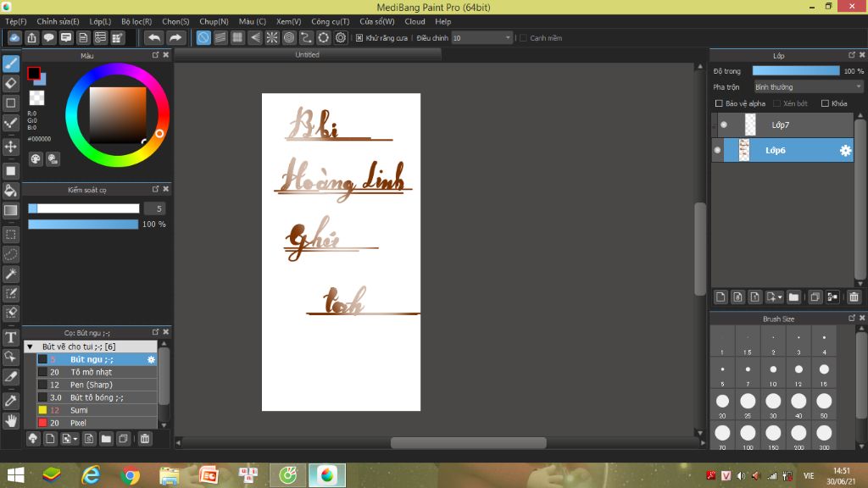
Task: Open the color palette icon in Màu panel
Action: 36,159
